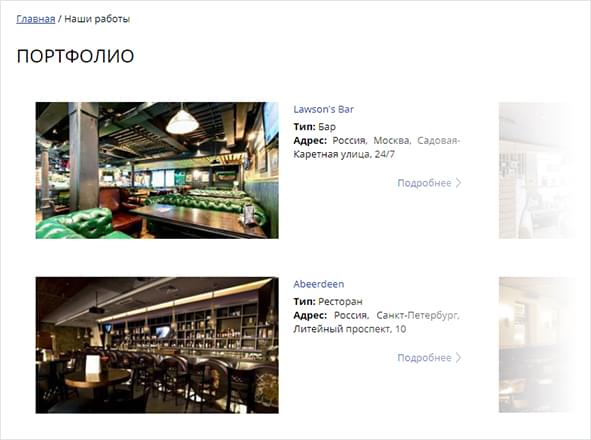Click the Тип: Бар label
This screenshot has height=440, width=591.
coord(314,127)
